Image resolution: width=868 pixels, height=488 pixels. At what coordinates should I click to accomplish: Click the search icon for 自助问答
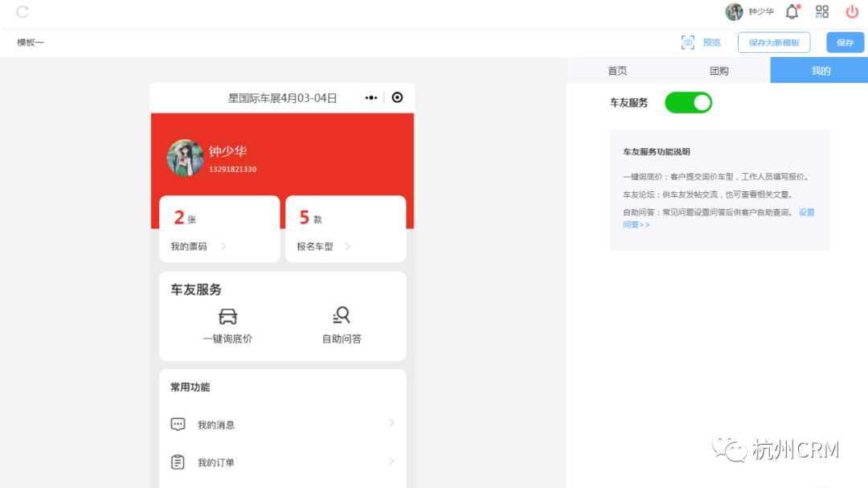tap(342, 315)
